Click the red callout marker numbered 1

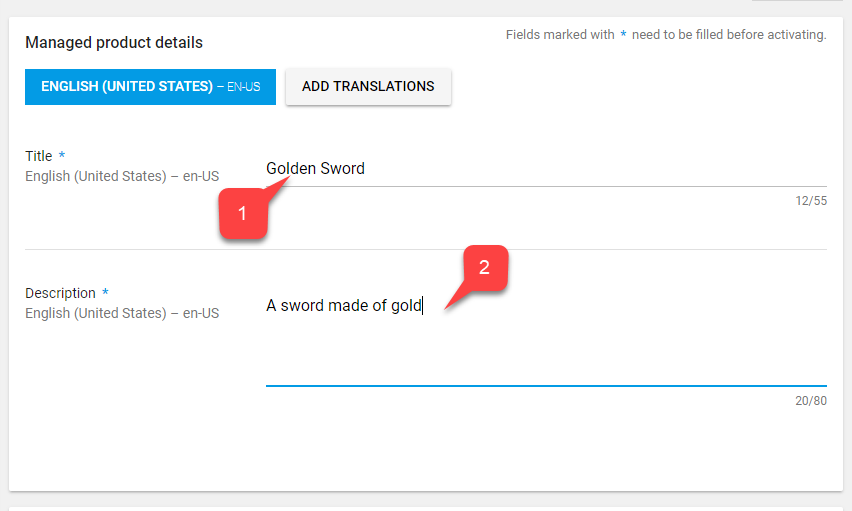click(243, 213)
